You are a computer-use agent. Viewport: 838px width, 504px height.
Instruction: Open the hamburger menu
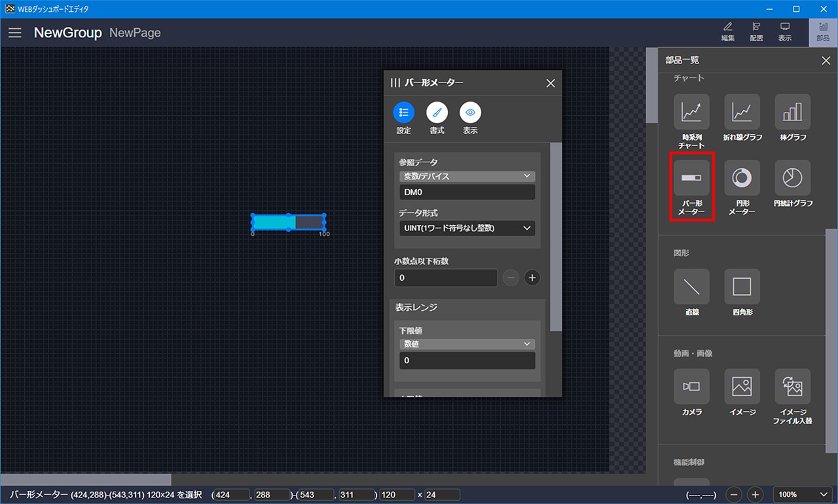[15, 33]
